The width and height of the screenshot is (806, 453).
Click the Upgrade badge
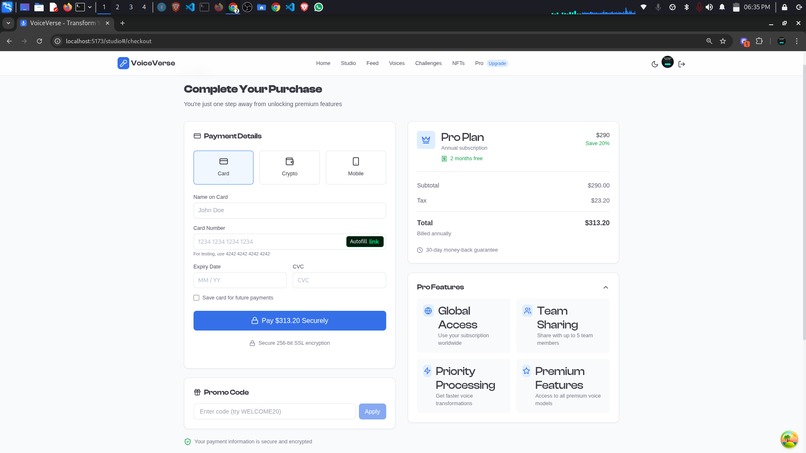[497, 63]
